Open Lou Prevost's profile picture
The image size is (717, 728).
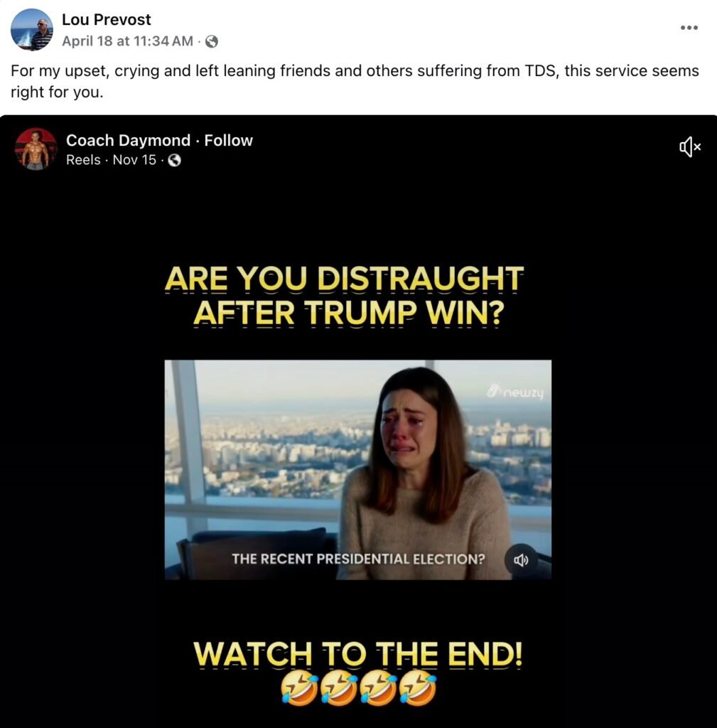[31, 30]
